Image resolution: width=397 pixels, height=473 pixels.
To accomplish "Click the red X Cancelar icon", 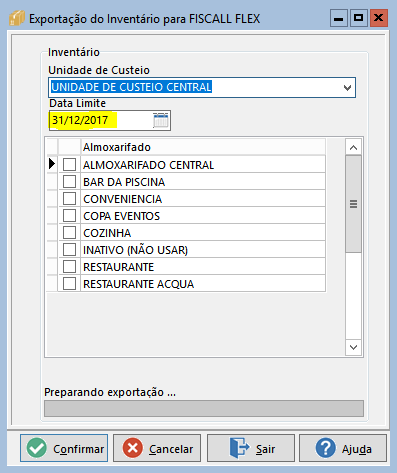I will pos(133,448).
